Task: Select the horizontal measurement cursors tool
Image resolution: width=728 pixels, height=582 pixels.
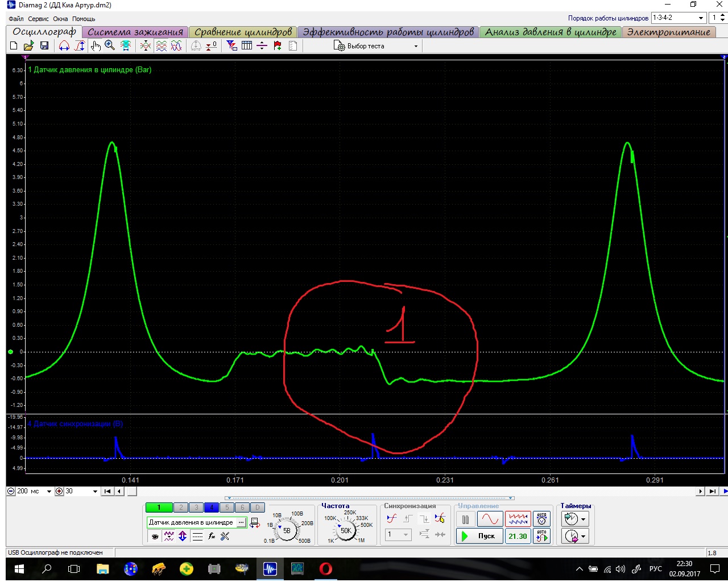Action: (x=64, y=46)
